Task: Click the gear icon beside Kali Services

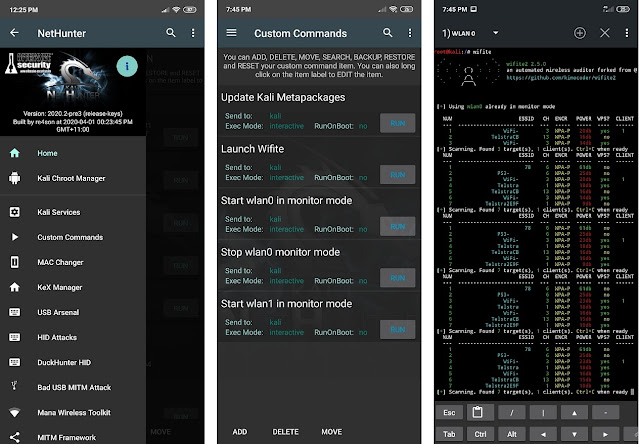Action: pos(15,212)
